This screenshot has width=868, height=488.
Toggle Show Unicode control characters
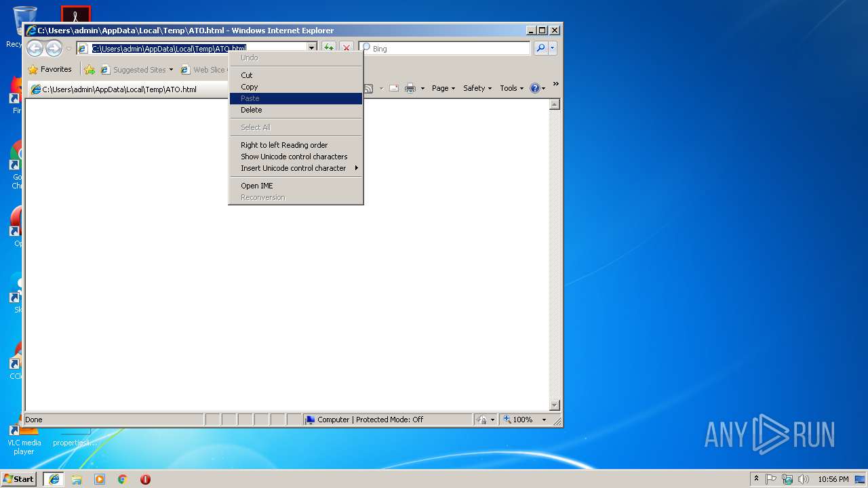[296, 157]
